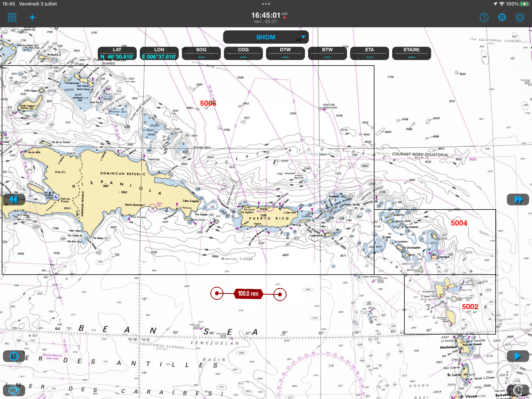
Task: Tap the blue compass star icon
Action: pos(32,17)
